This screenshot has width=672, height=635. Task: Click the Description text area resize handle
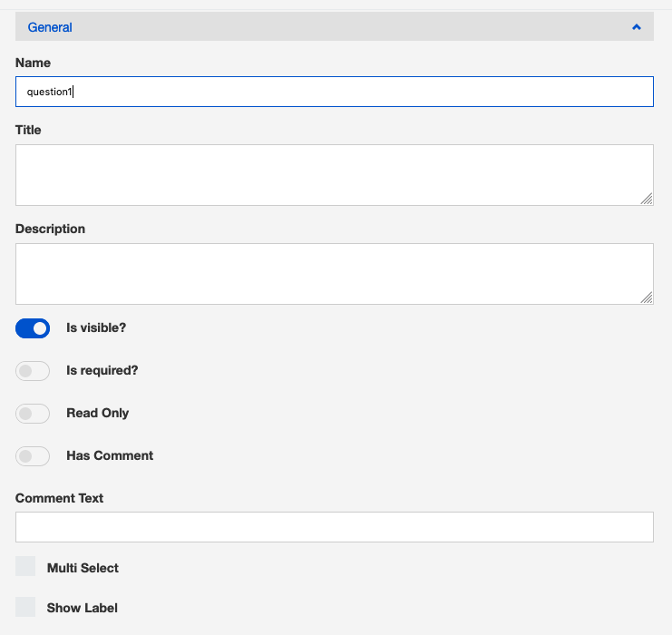(647, 298)
